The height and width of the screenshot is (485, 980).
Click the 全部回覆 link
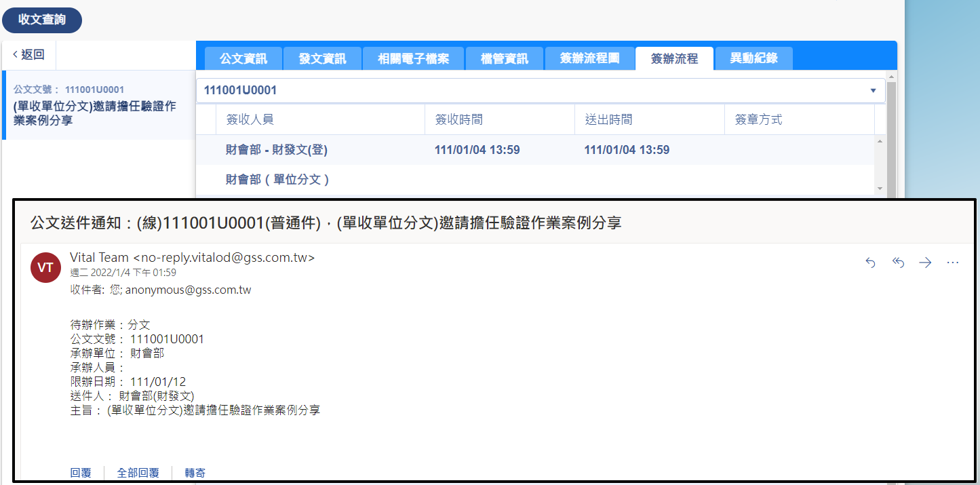[138, 473]
